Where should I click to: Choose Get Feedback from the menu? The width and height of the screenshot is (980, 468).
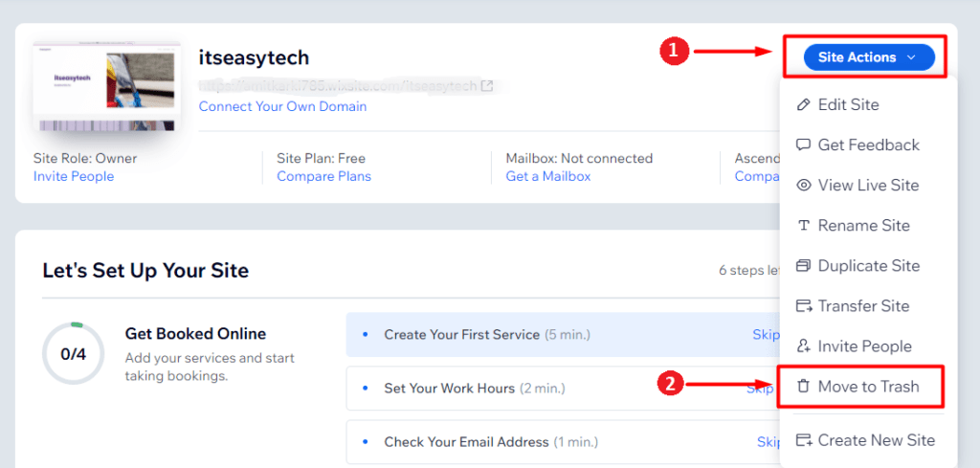click(x=868, y=145)
